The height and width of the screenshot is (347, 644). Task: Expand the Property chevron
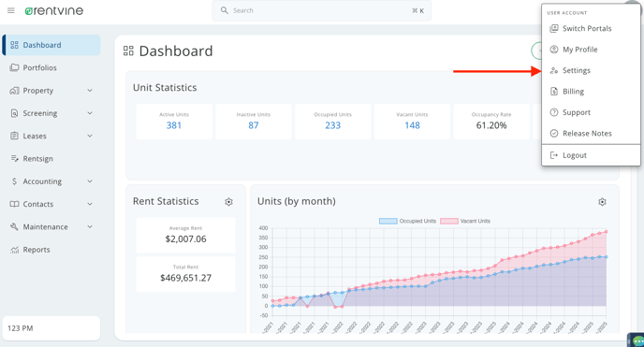point(90,90)
